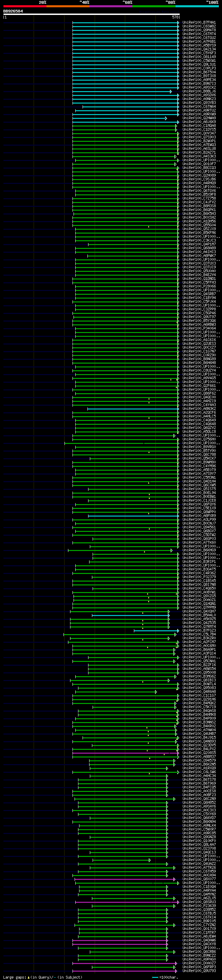Click the cyan ~100% identity legend segment

[197, 6]
